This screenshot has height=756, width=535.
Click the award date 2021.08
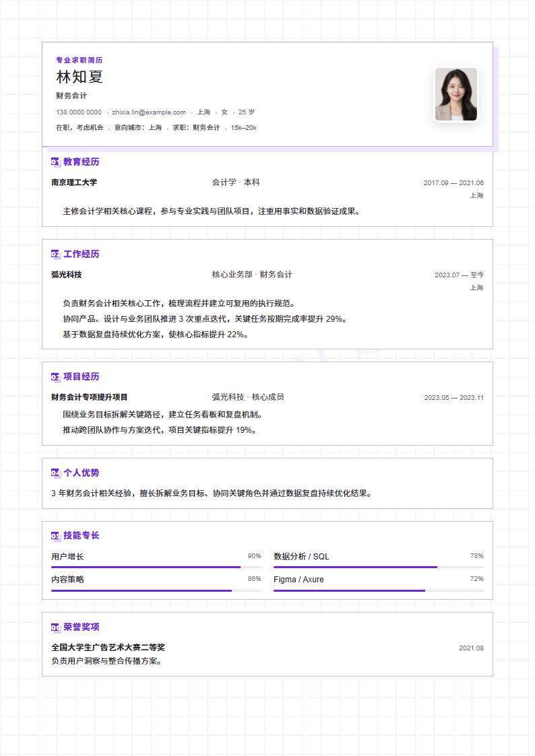(x=471, y=648)
